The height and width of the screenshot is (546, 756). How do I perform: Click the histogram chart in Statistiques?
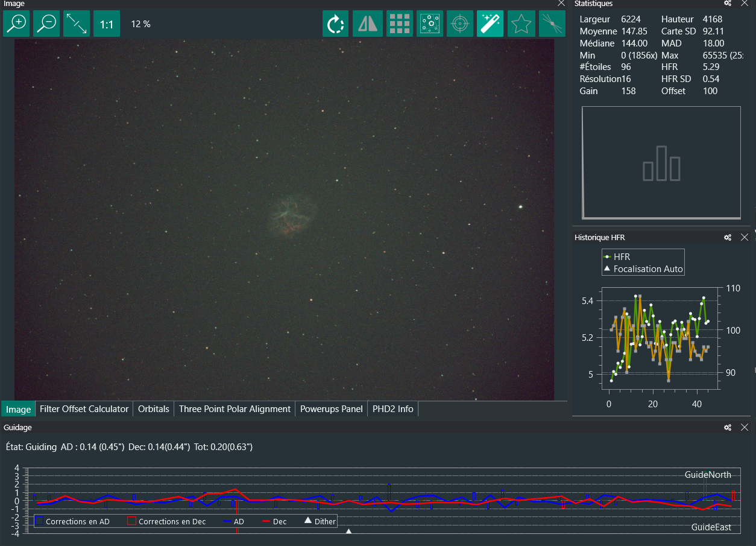point(661,162)
